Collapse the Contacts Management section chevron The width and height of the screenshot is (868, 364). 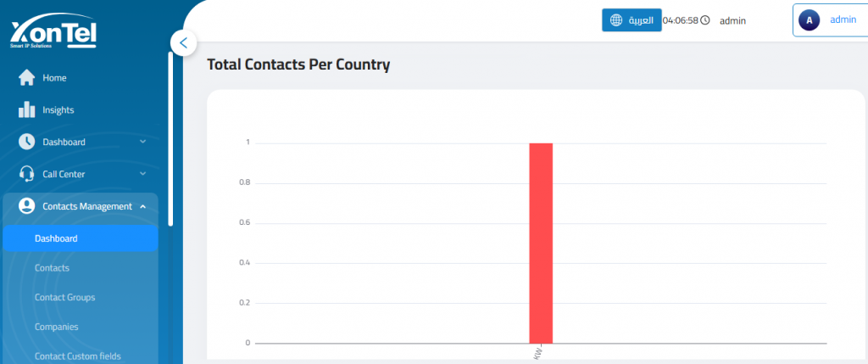tap(142, 206)
